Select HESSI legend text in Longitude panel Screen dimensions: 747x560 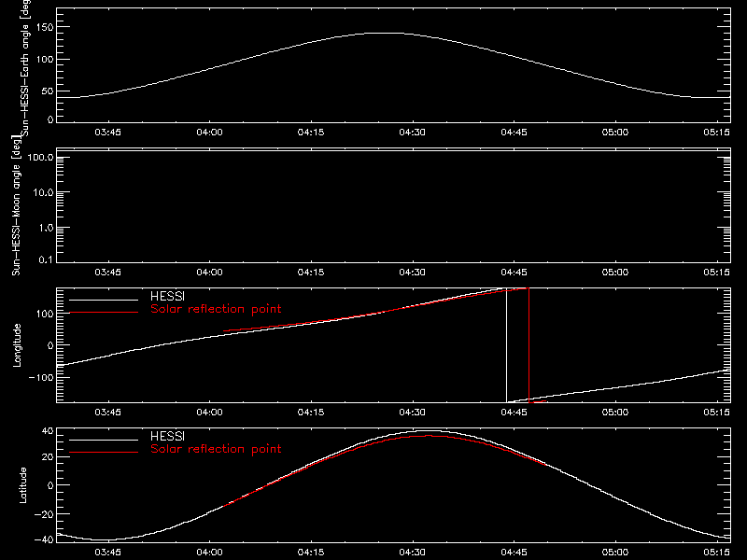click(167, 296)
